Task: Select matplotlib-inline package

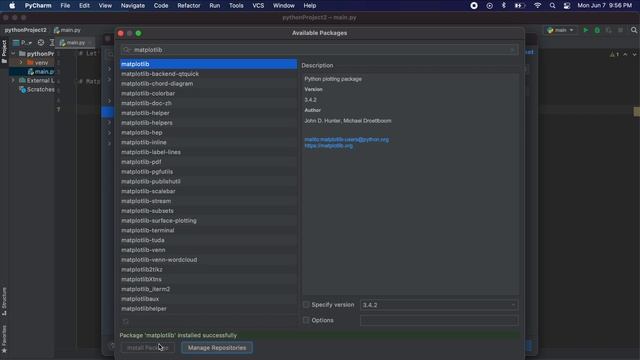Action: tap(209, 142)
